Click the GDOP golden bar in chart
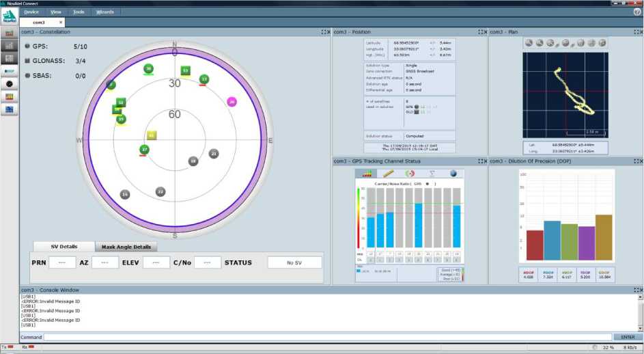The width and height of the screenshot is (644, 354). coord(604,237)
